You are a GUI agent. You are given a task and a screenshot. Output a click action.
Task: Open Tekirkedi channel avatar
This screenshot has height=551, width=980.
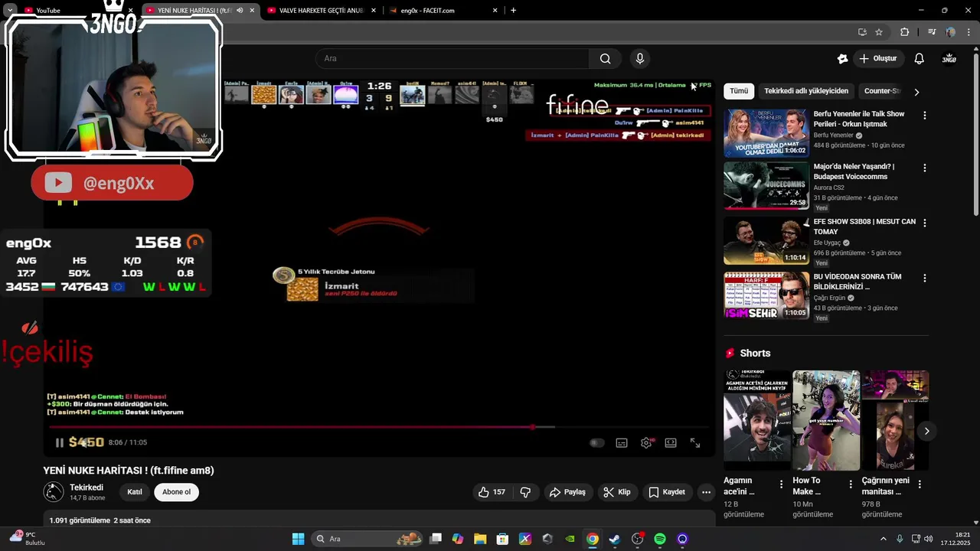pos(54,492)
